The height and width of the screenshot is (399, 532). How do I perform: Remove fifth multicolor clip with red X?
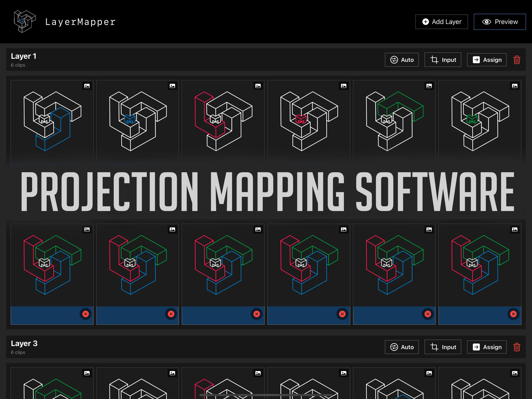point(428,314)
